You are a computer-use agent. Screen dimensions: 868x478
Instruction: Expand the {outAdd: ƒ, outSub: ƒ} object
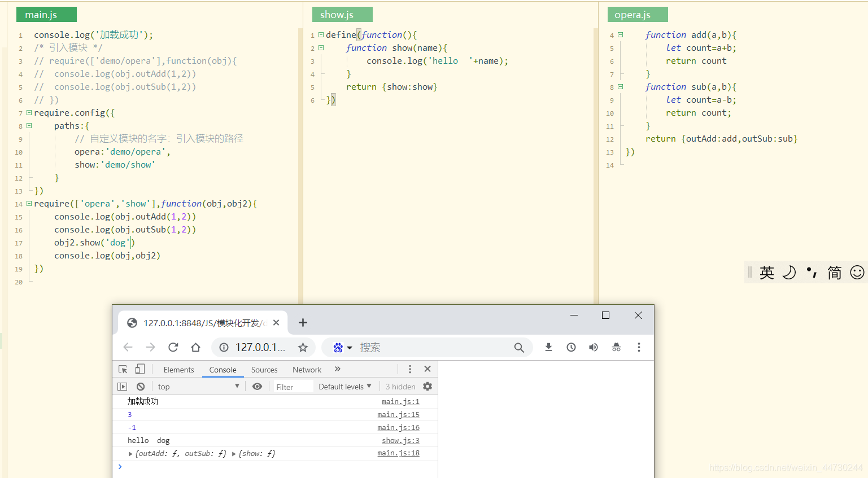[130, 454]
